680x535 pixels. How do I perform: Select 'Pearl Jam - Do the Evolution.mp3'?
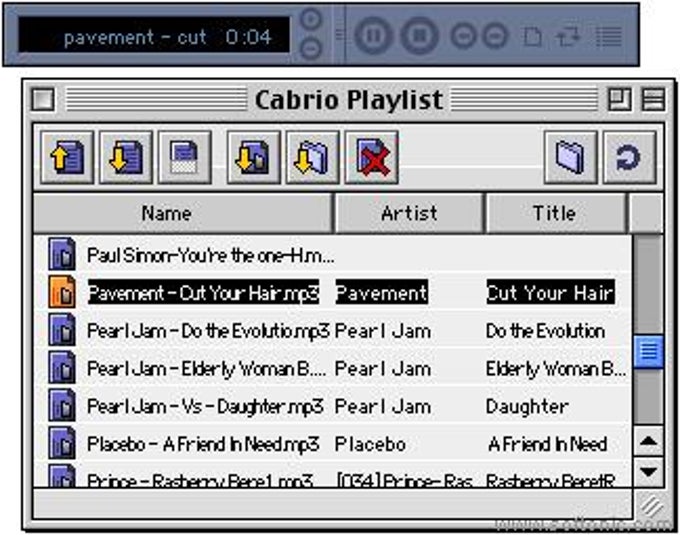coord(208,331)
